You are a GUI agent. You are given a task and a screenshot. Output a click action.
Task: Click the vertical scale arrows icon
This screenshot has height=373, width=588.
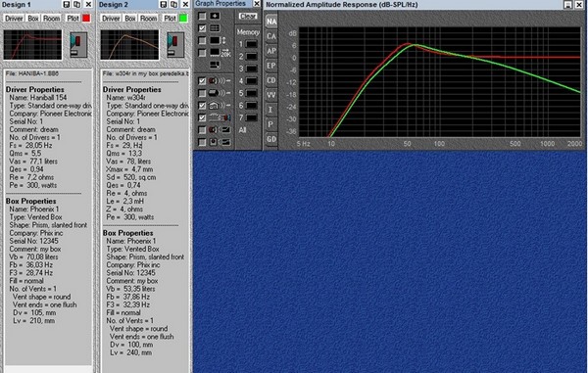[x=218, y=40]
